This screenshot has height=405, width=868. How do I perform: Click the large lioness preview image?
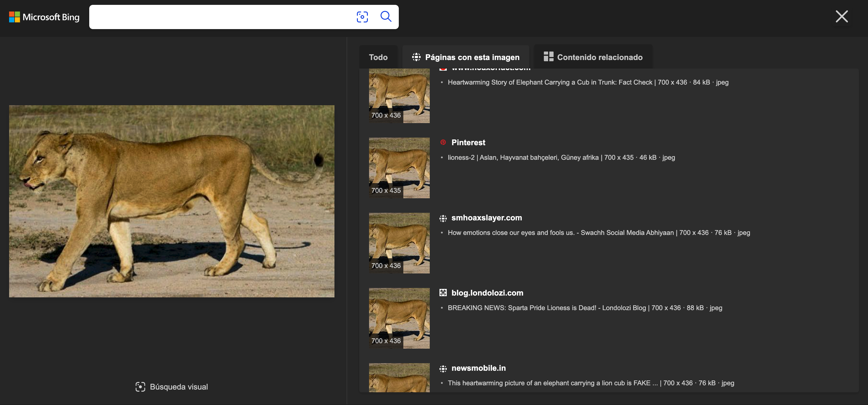[171, 201]
